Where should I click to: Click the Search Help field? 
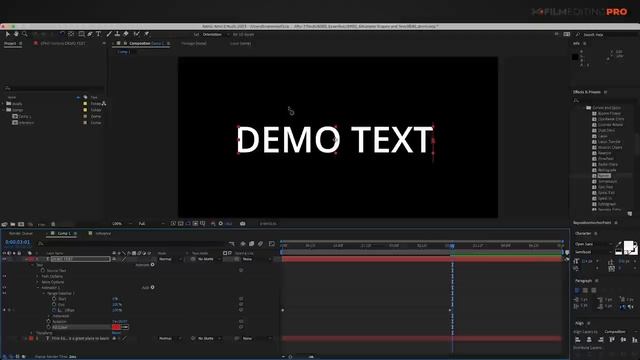tap(608, 35)
